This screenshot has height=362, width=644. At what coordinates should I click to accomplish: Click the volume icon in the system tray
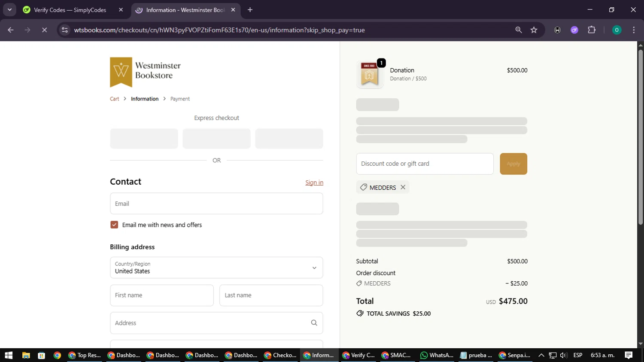(564, 355)
